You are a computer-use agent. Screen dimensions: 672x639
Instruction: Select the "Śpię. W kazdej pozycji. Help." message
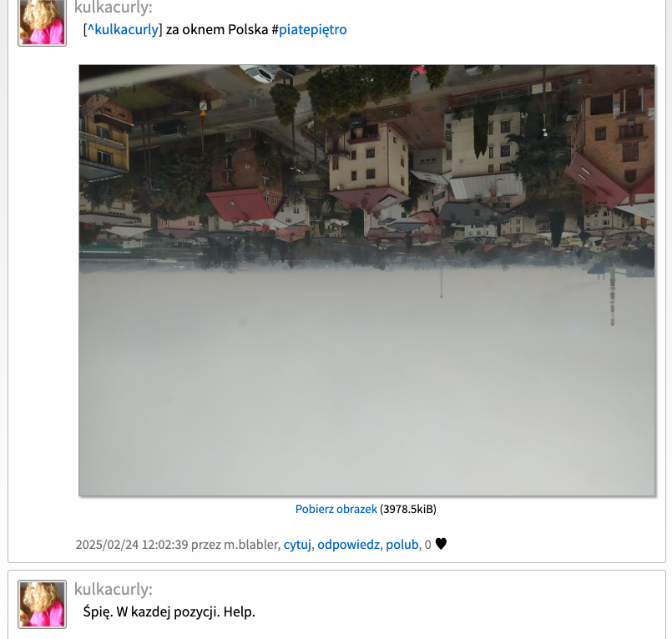pyautogui.click(x=169, y=611)
